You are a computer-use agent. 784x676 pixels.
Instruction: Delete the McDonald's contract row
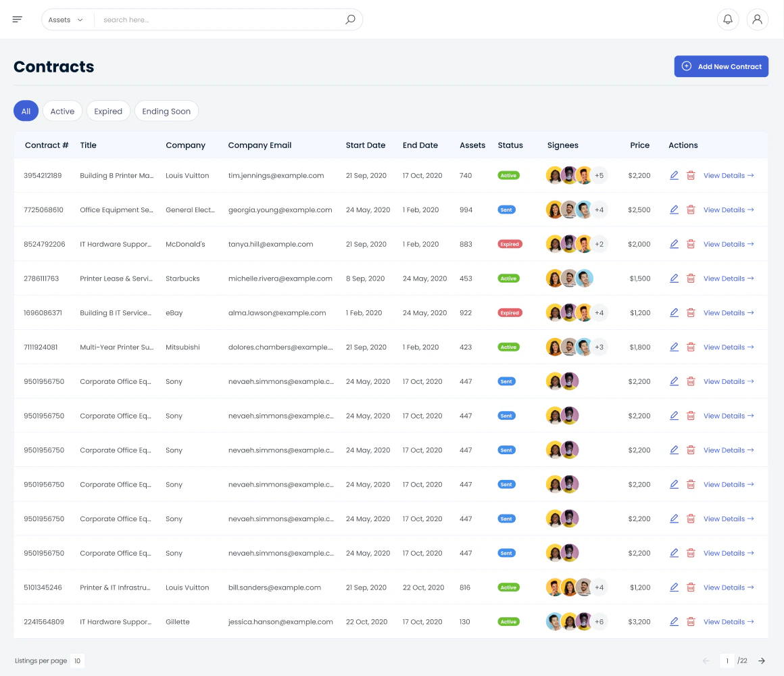(691, 244)
